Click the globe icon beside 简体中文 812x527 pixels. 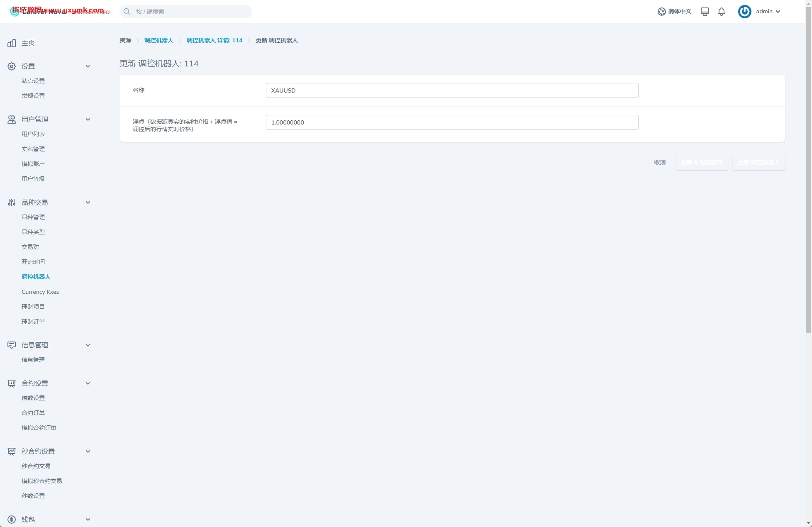661,12
